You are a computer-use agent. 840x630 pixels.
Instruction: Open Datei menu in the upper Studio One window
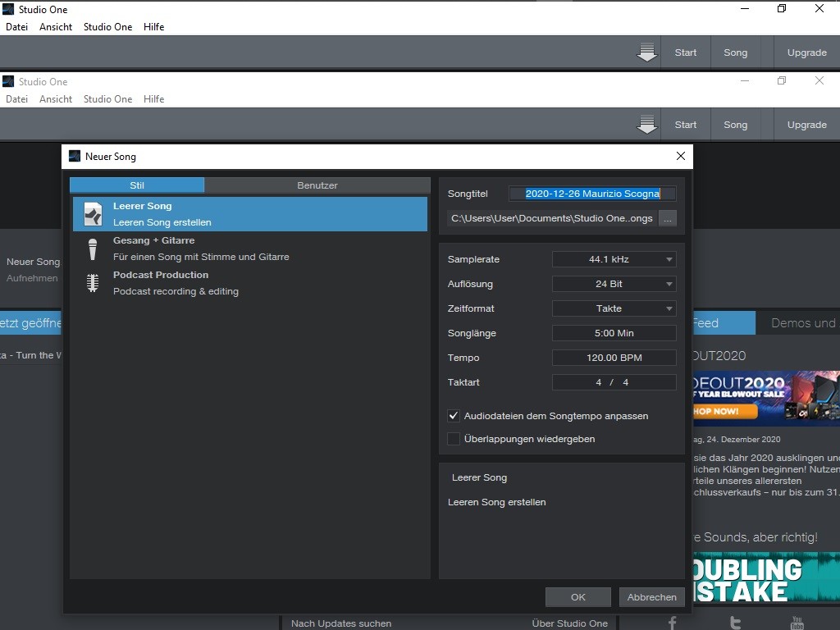click(x=16, y=27)
